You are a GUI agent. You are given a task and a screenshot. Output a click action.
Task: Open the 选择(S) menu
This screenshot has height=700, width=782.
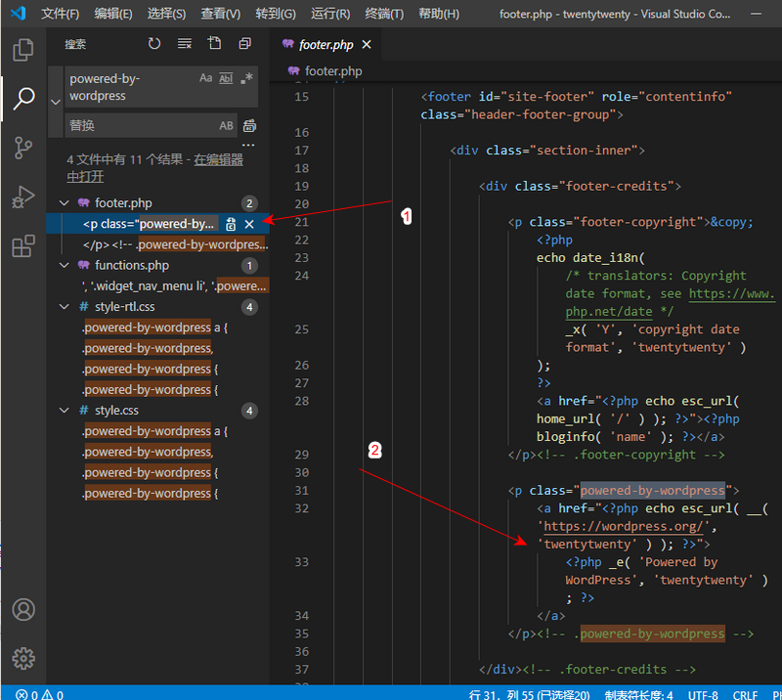166,14
